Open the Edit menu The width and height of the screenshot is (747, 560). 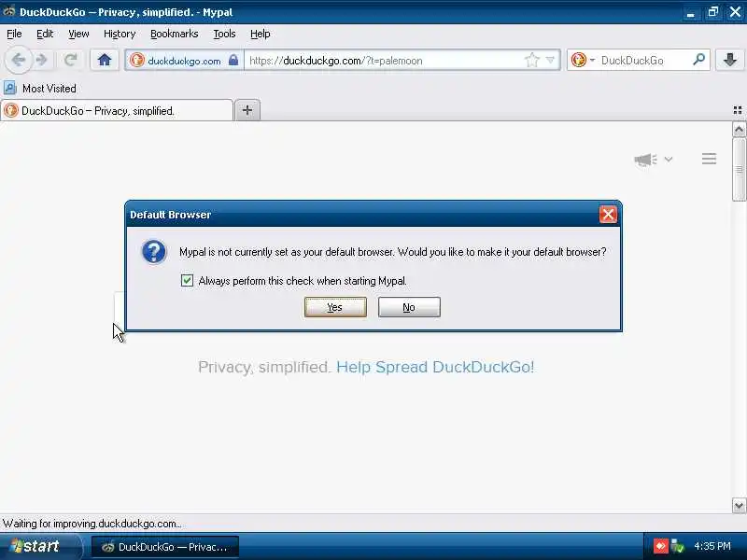(x=45, y=34)
